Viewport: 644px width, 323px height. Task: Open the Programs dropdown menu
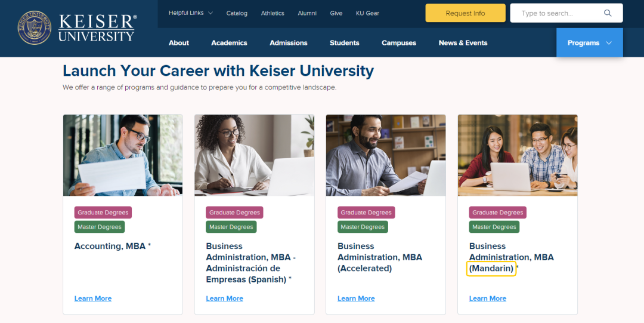click(589, 43)
